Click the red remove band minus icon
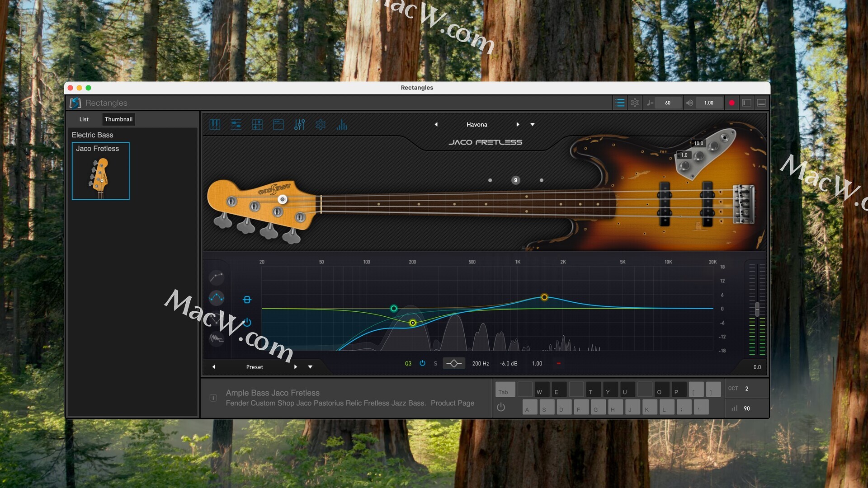The width and height of the screenshot is (868, 488). (x=558, y=363)
